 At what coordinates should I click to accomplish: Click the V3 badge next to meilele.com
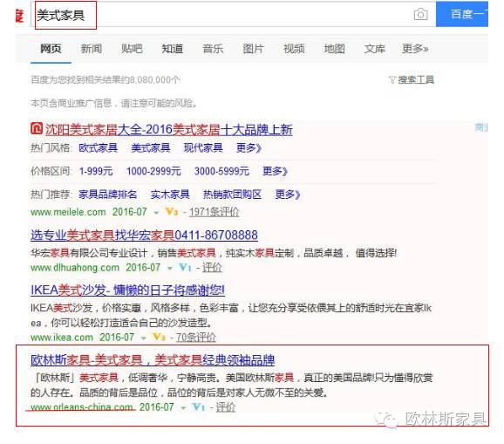coord(171,211)
